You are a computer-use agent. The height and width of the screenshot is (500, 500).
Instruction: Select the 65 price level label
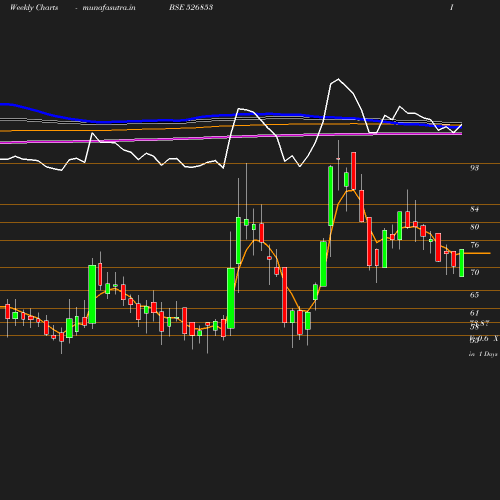point(474,295)
